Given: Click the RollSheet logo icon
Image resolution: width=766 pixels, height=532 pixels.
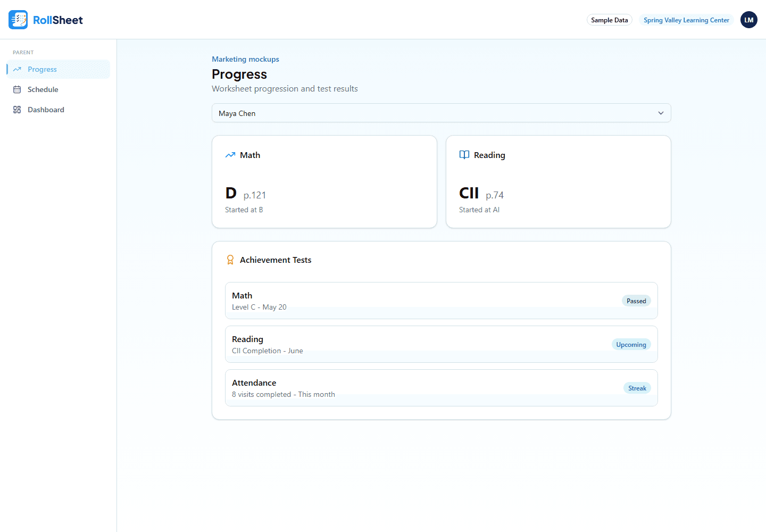Looking at the screenshot, I should click(18, 20).
